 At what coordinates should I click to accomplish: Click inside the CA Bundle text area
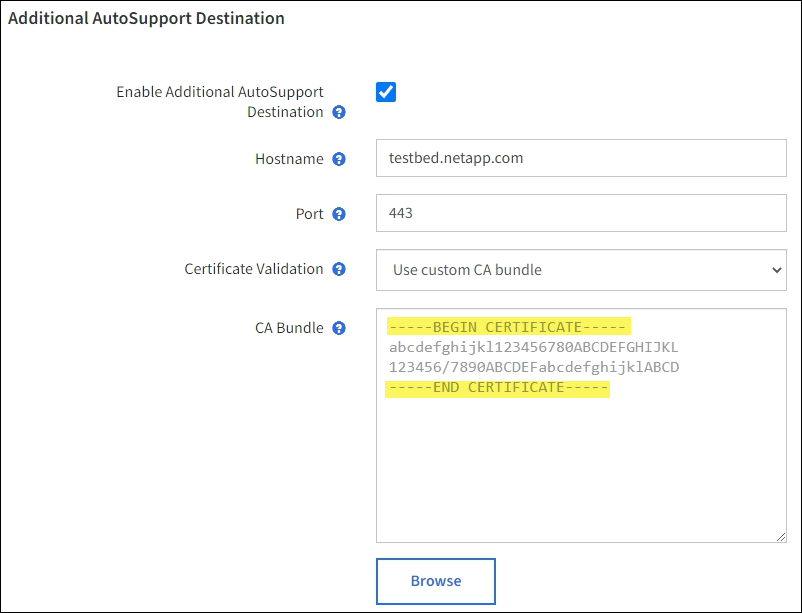581,460
